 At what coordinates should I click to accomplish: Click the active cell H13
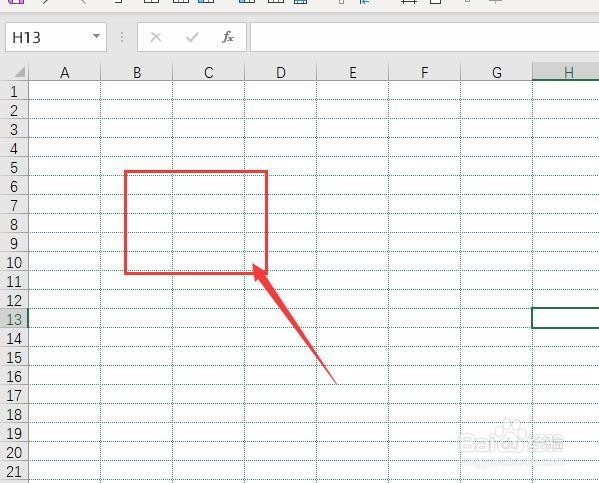566,318
